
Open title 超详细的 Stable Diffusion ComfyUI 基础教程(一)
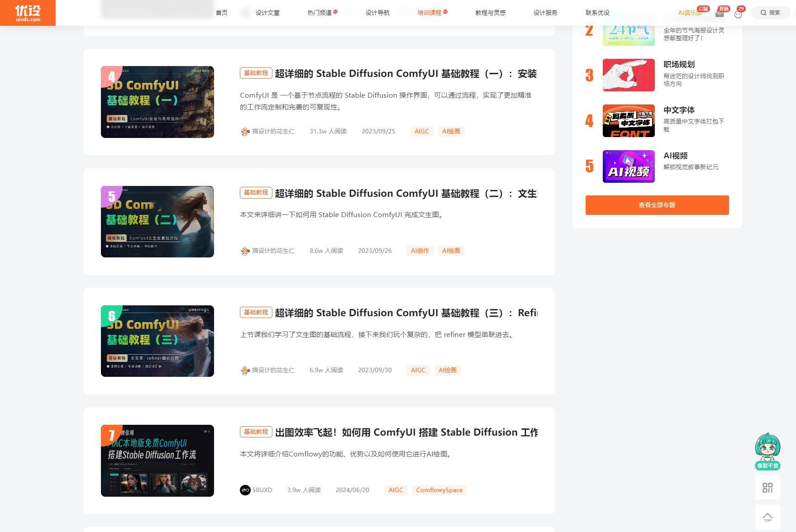pos(406,74)
